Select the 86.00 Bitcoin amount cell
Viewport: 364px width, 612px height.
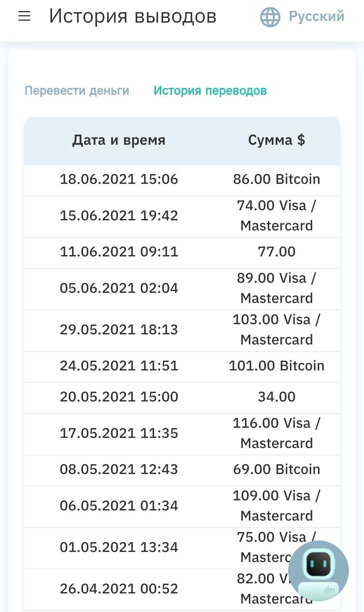tap(277, 179)
